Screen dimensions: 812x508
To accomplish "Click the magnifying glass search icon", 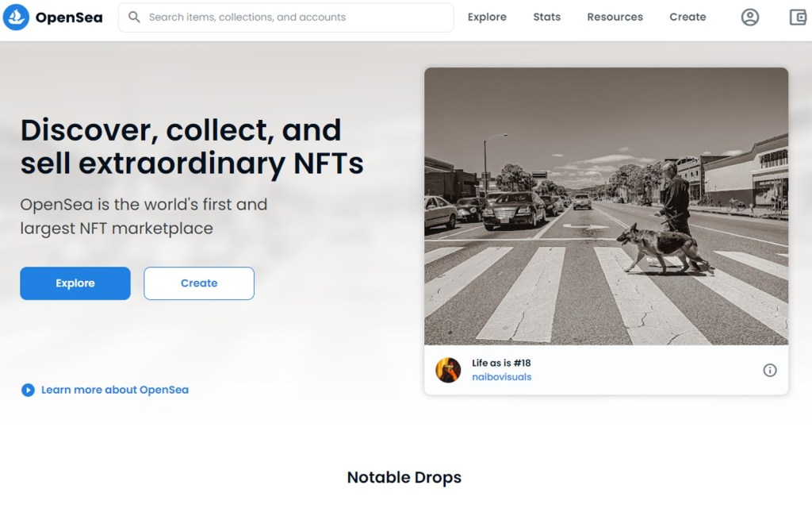I will pos(134,17).
